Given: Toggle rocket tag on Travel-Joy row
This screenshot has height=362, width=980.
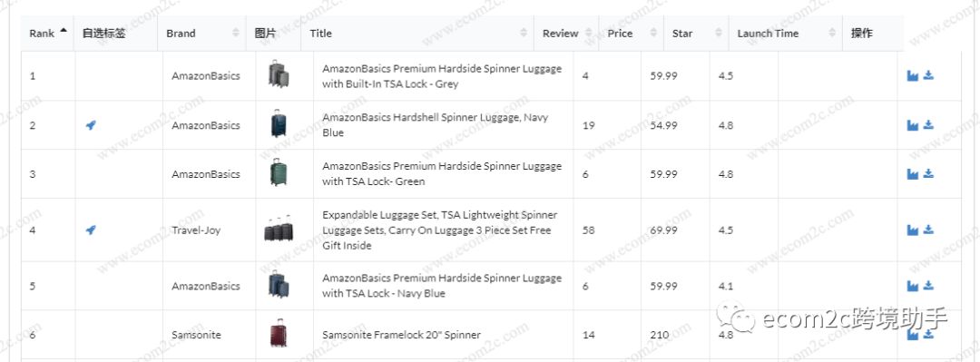Looking at the screenshot, I should 91,230.
